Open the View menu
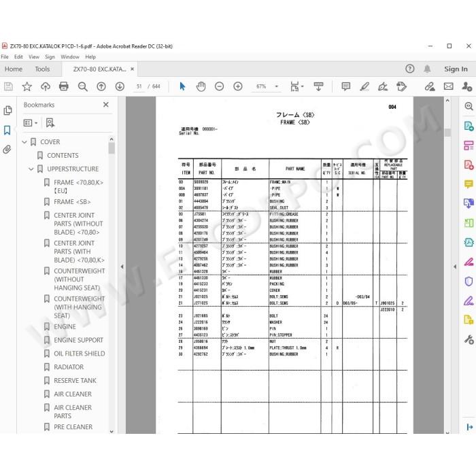476x476 pixels. [x=34, y=56]
